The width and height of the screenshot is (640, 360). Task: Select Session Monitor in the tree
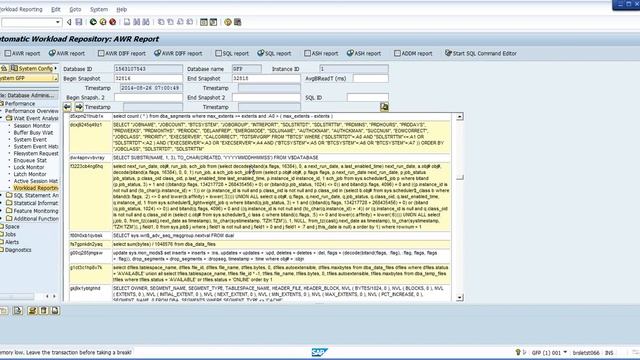[x=32, y=126]
